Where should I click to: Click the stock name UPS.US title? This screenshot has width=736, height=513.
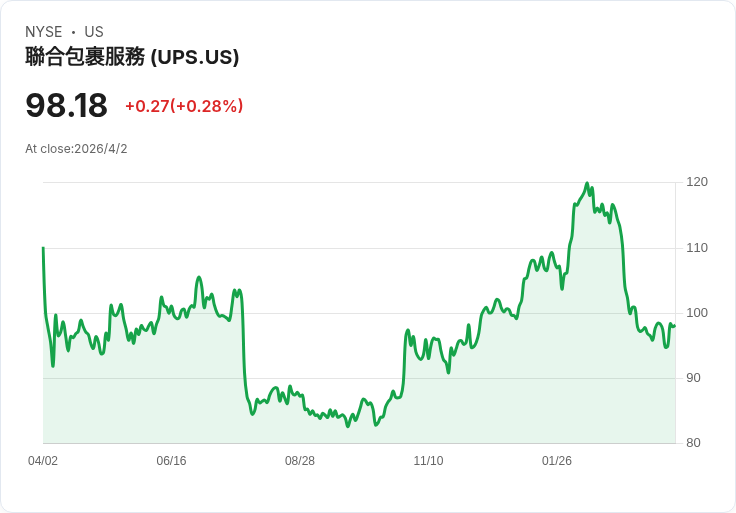coord(132,57)
